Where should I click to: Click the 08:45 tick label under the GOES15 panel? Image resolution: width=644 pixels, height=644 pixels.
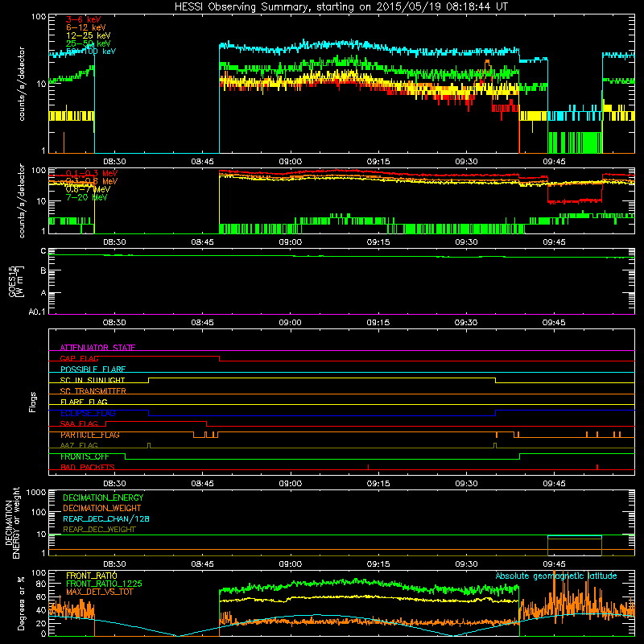point(202,323)
